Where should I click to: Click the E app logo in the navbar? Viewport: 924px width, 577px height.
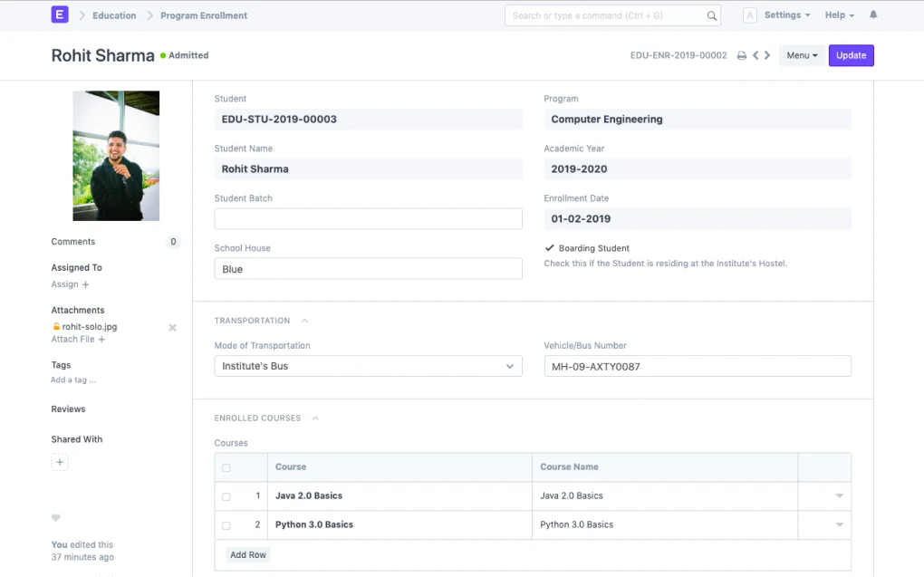pyautogui.click(x=59, y=14)
